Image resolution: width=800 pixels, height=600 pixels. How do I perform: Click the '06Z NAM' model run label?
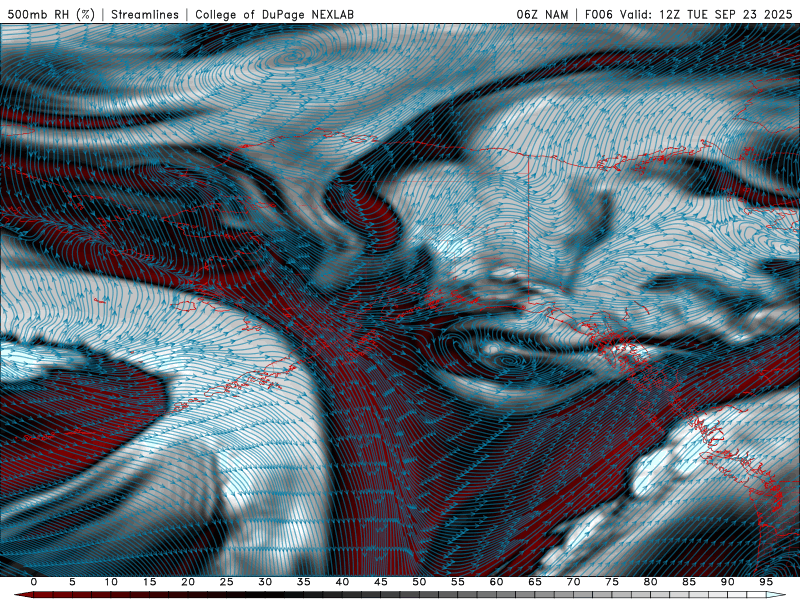point(542,14)
